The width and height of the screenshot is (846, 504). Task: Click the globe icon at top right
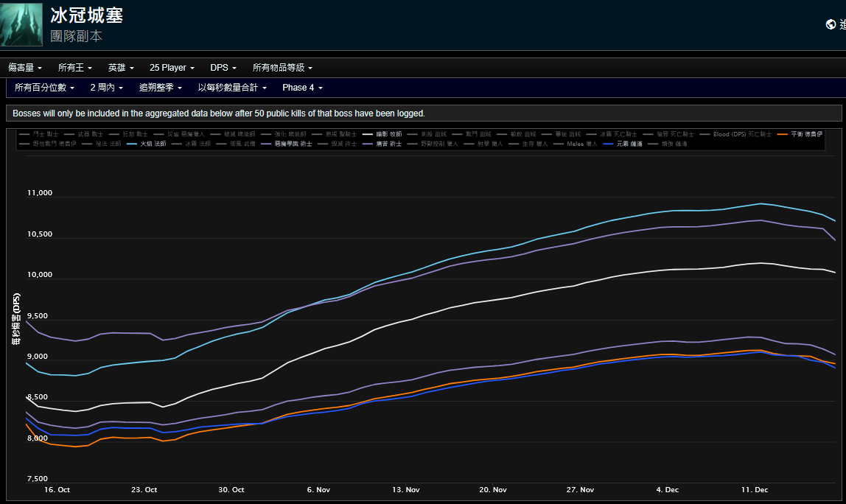(831, 24)
